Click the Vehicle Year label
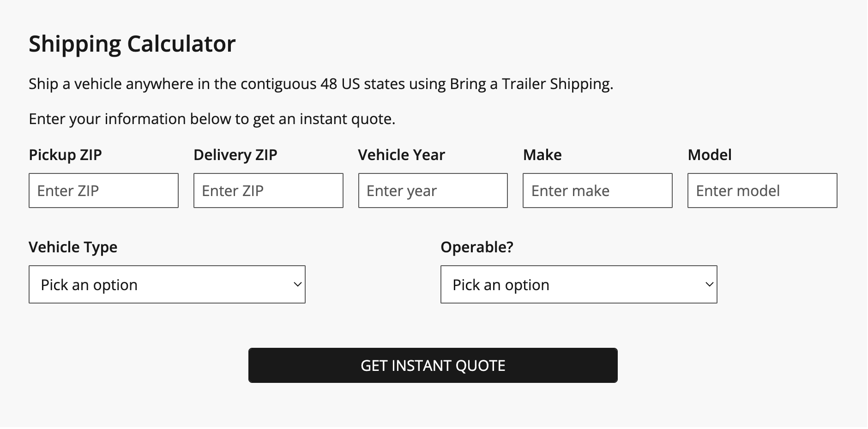 click(x=401, y=155)
